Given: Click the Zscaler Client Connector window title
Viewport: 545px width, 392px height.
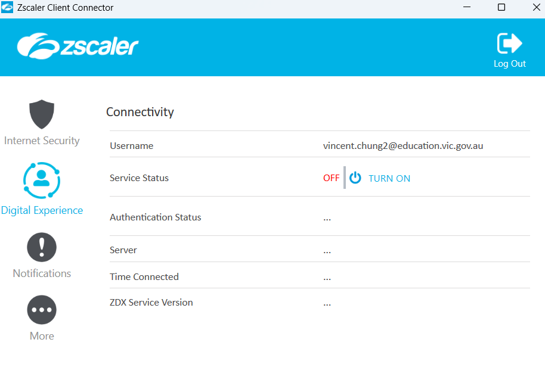Looking at the screenshot, I should 66,8.
